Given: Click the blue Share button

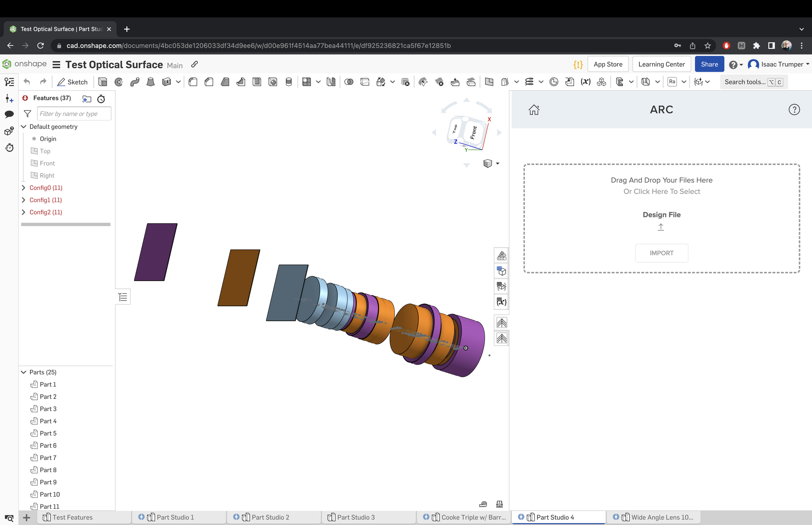Looking at the screenshot, I should coord(709,64).
